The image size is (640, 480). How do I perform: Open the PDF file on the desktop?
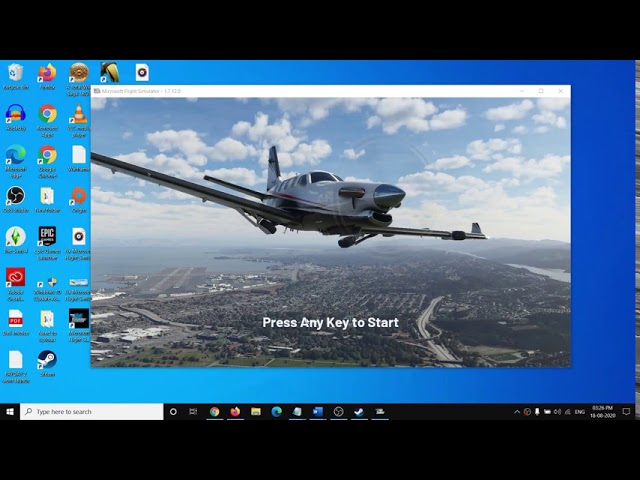[16, 322]
